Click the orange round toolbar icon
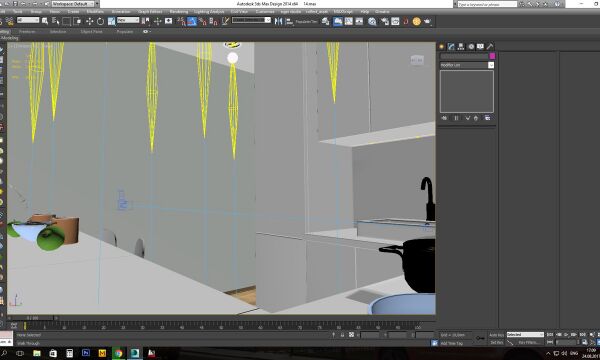 point(416,21)
